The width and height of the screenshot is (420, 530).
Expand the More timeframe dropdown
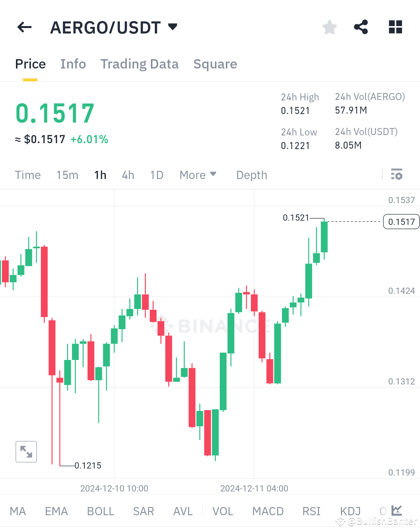click(198, 175)
